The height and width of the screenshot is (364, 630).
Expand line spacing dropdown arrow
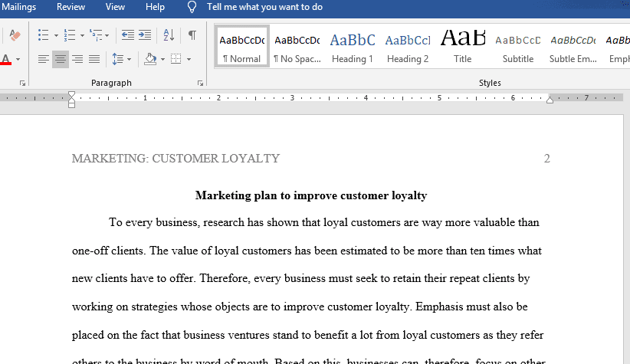[129, 60]
